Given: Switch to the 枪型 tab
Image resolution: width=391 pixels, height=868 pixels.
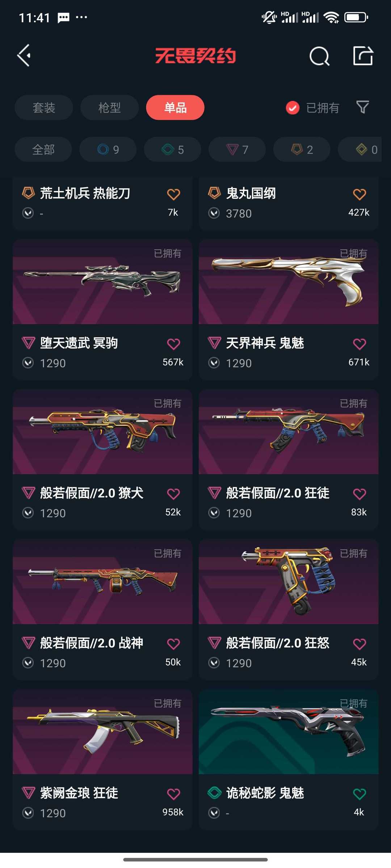Looking at the screenshot, I should point(109,107).
